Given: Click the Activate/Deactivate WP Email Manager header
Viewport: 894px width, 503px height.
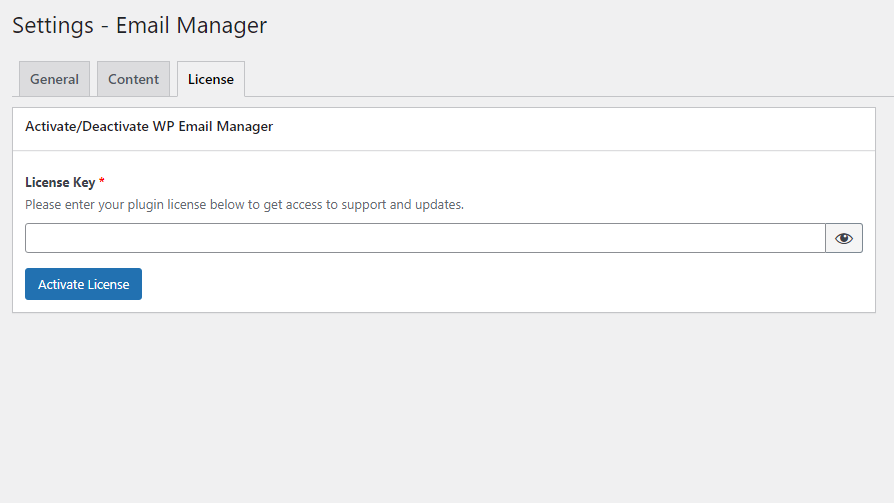Looking at the screenshot, I should 149,127.
